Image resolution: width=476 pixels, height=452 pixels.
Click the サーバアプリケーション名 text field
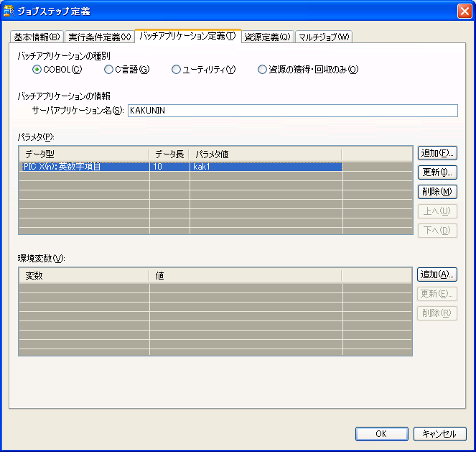pyautogui.click(x=291, y=110)
